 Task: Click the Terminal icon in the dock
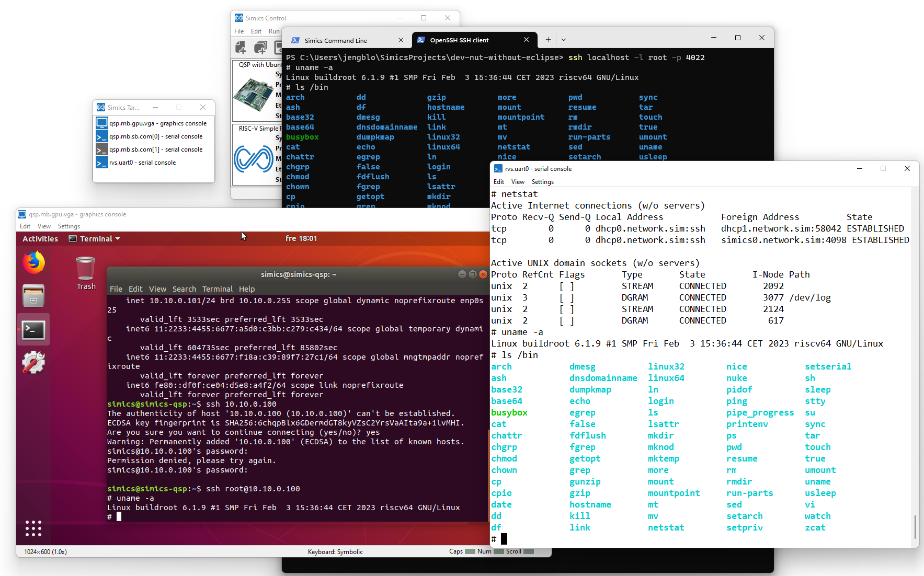(33, 330)
